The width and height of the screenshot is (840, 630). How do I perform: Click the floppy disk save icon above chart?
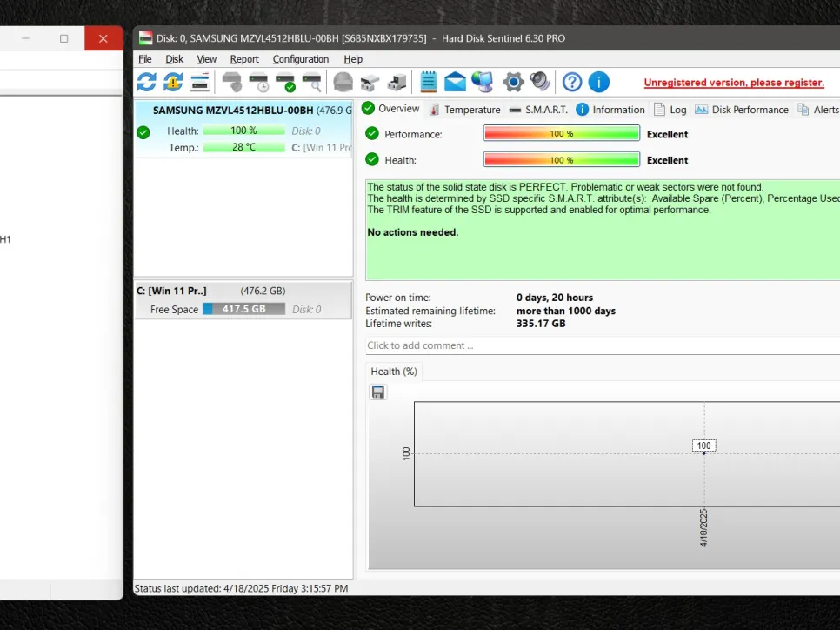(378, 392)
